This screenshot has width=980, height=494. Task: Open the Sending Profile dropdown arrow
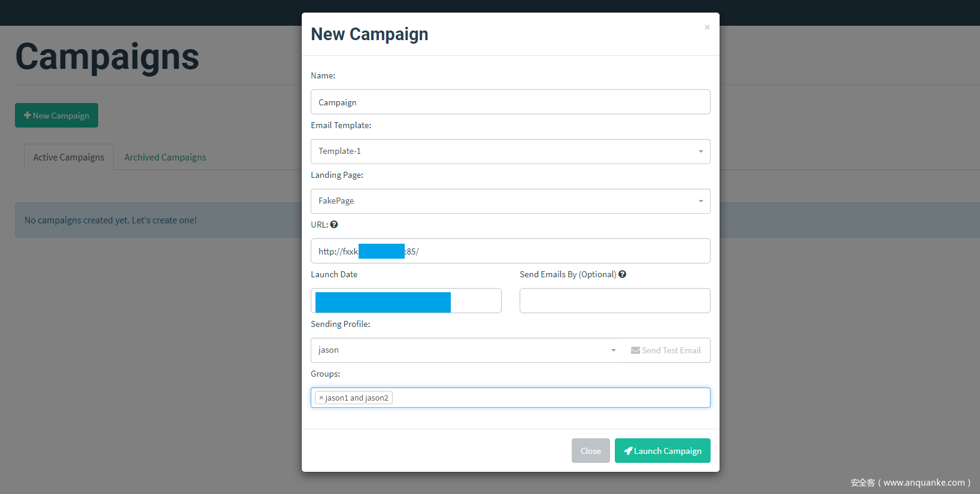coord(613,350)
